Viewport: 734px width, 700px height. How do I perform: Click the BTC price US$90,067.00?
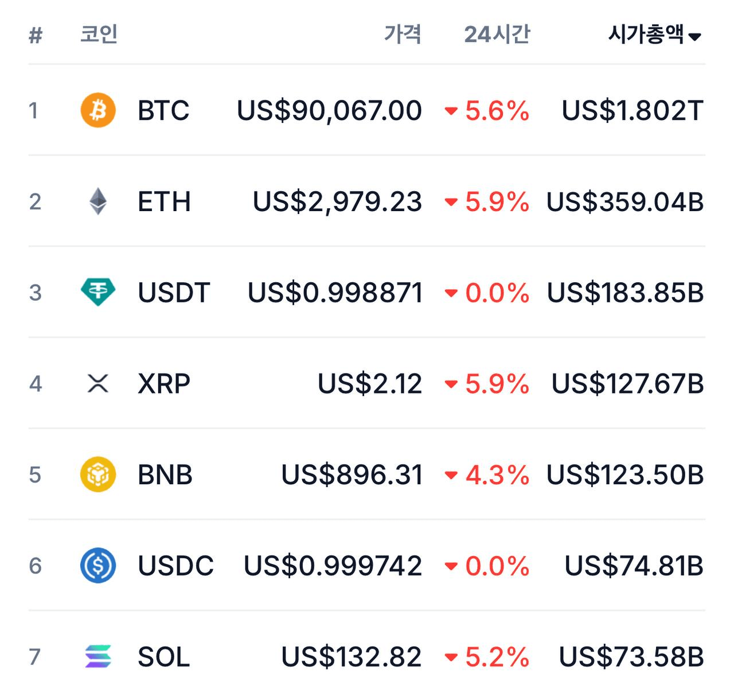pyautogui.click(x=329, y=110)
